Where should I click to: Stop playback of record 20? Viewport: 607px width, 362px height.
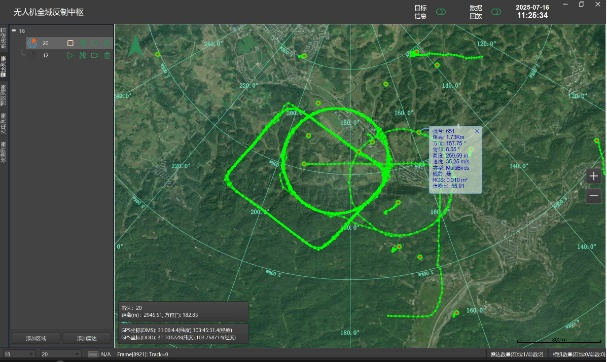point(70,43)
